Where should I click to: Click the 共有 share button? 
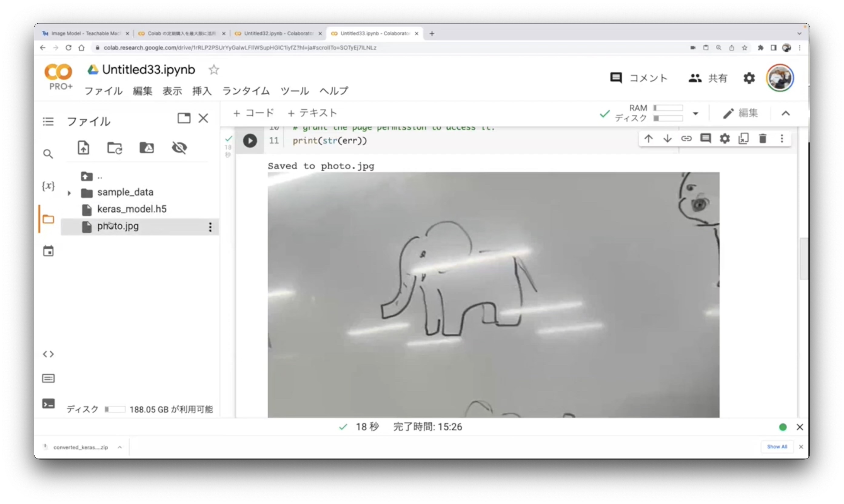[x=708, y=78]
